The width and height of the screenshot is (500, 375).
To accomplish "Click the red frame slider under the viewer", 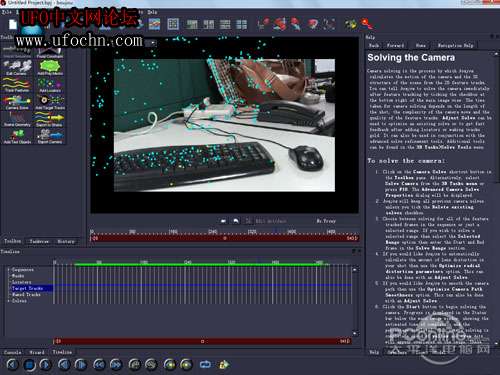I will coord(225,238).
